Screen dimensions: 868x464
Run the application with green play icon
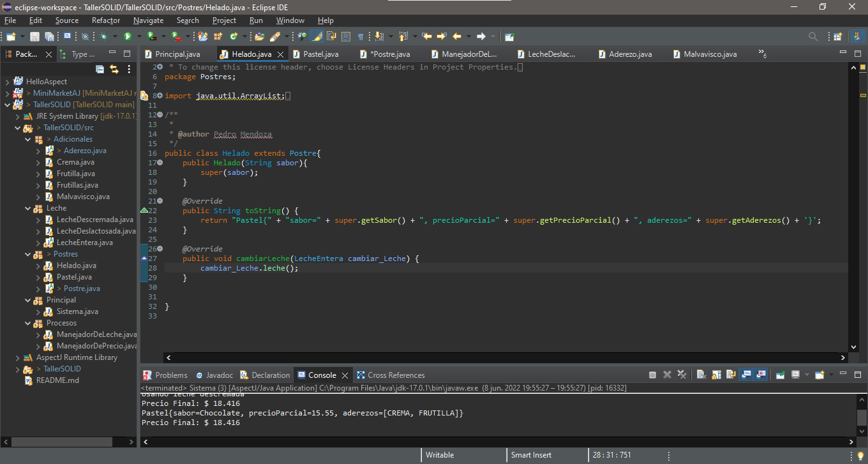pos(127,36)
